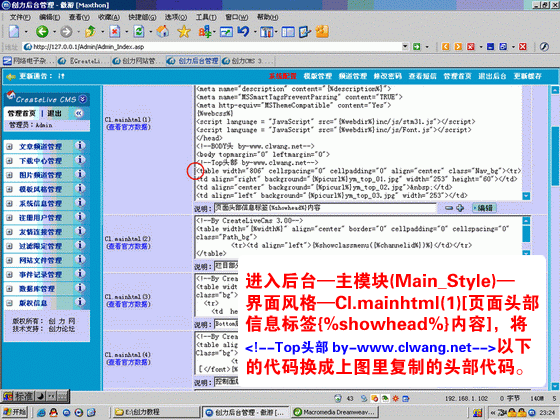Go to the browser Home page icon
Image resolution: width=560 pixels, height=420 pixels.
coord(163,32)
